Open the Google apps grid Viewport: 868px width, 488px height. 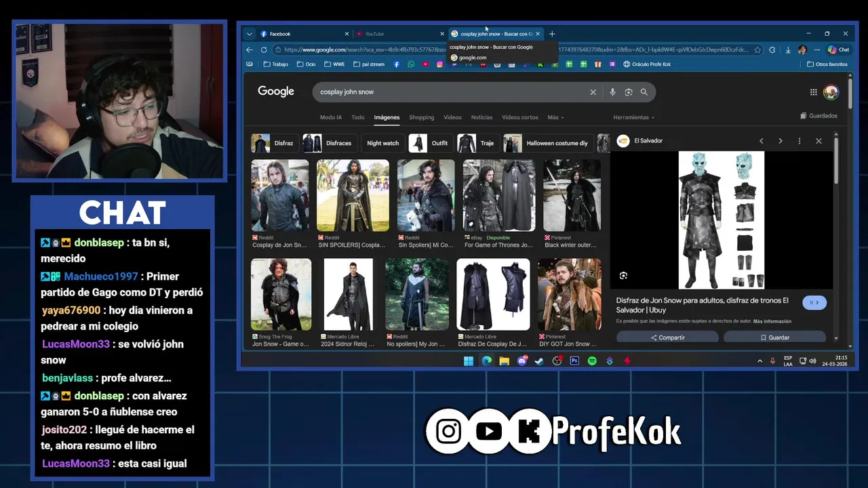coord(813,92)
